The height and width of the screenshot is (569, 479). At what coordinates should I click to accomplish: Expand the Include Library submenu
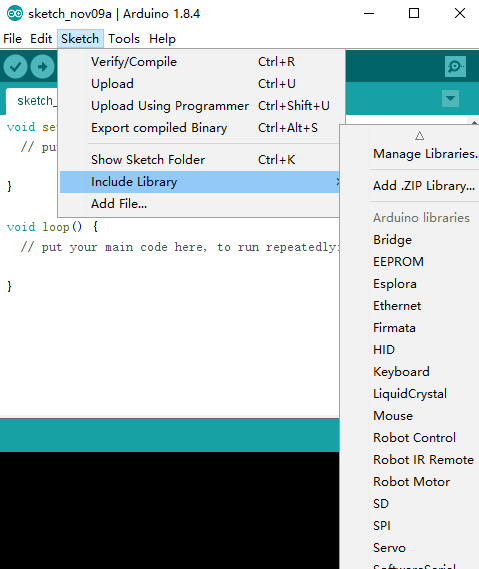200,182
